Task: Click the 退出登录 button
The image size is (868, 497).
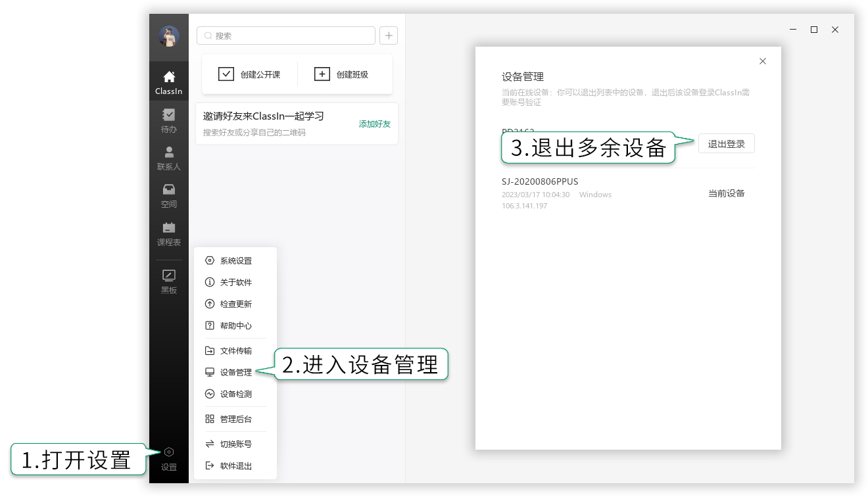Action: [726, 144]
